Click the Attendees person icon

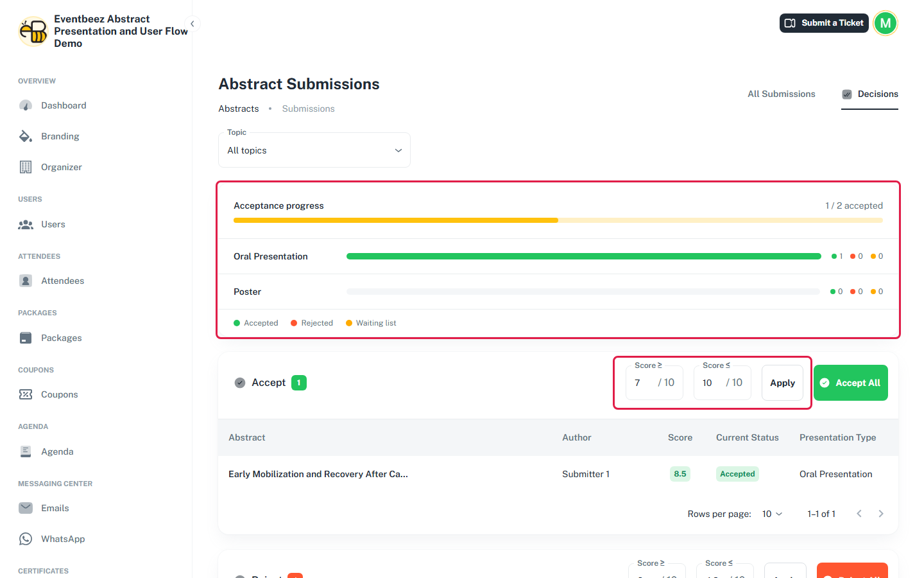click(26, 281)
